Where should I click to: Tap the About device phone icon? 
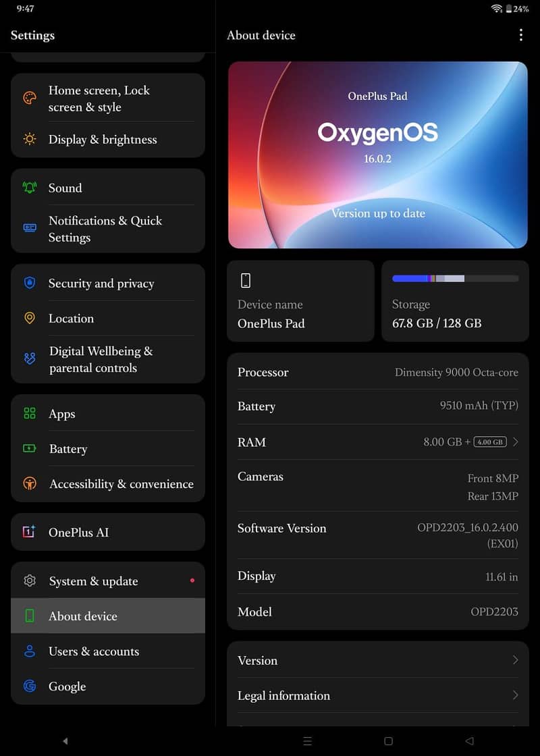point(30,616)
